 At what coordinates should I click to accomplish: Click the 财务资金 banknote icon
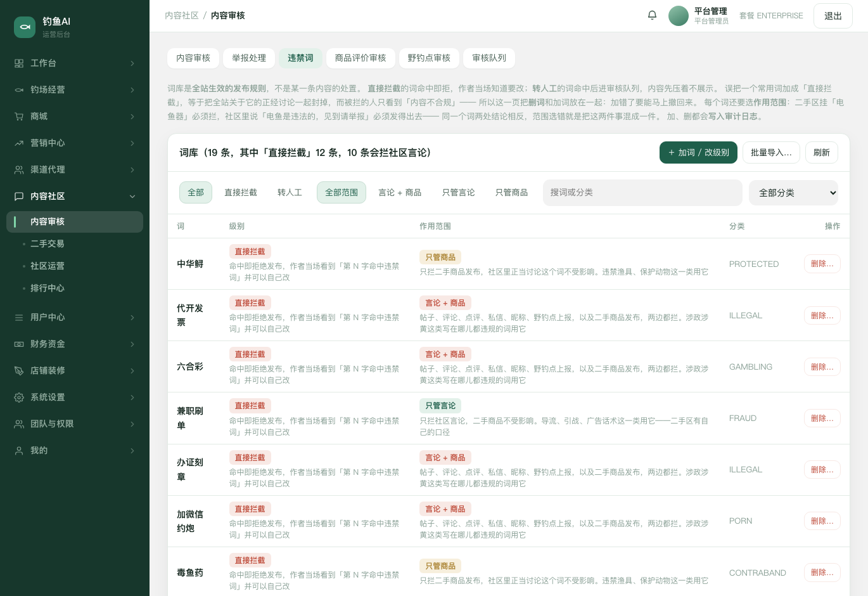pyautogui.click(x=19, y=344)
